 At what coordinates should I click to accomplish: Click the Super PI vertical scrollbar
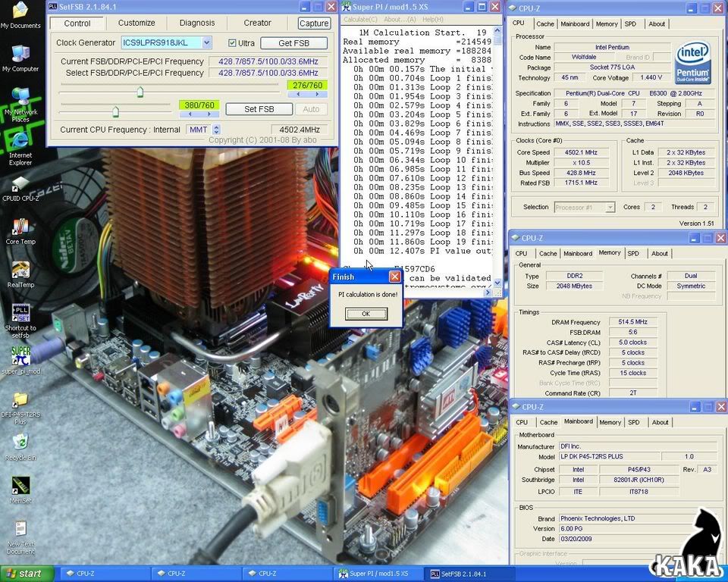[x=497, y=155]
